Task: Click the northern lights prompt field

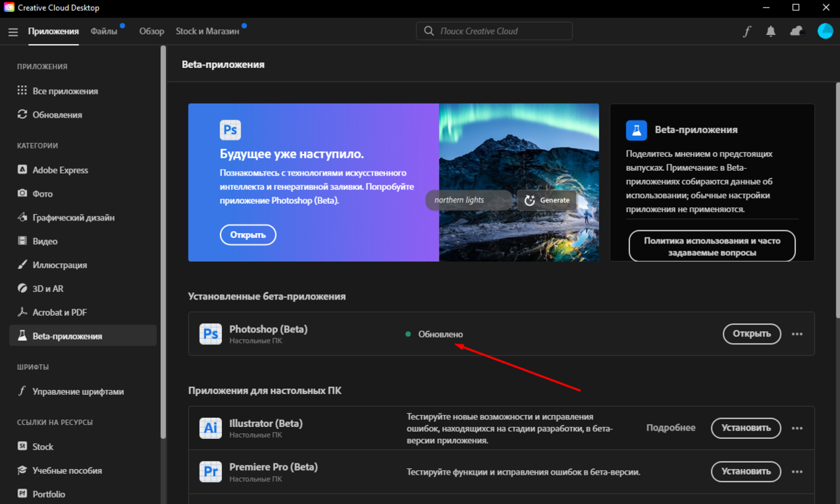Action: (x=470, y=200)
